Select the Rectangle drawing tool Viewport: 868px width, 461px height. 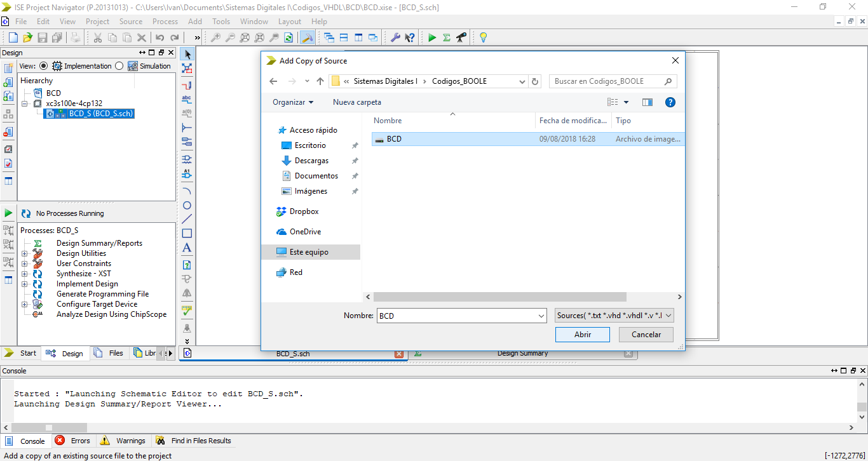(187, 234)
